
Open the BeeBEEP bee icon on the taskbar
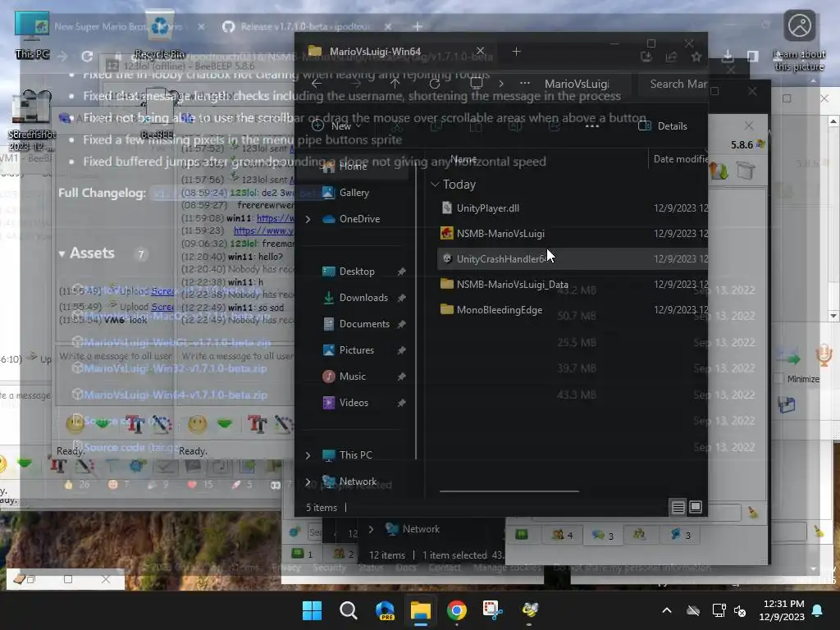(529, 610)
